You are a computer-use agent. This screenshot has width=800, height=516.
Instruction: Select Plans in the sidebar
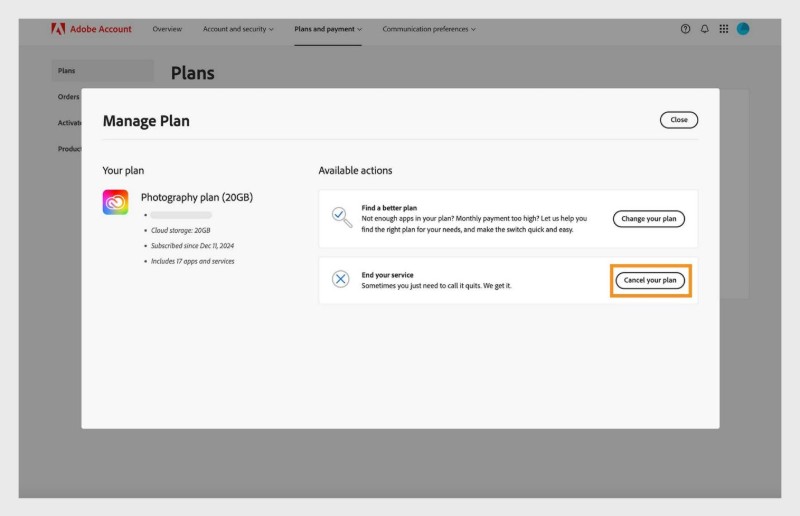[102, 70]
